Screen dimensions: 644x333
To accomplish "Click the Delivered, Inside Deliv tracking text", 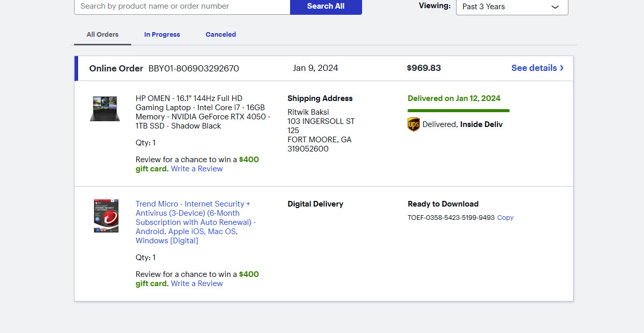I will tap(462, 124).
